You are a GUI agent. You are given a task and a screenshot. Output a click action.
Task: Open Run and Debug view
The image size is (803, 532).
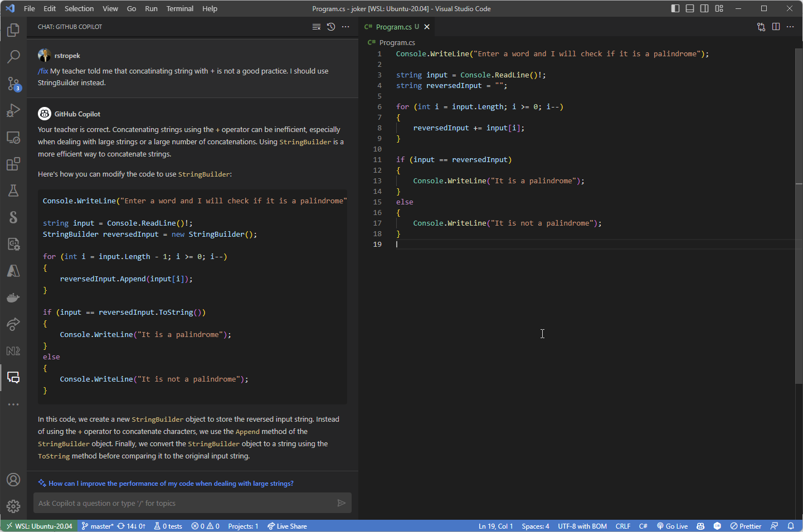coord(13,110)
